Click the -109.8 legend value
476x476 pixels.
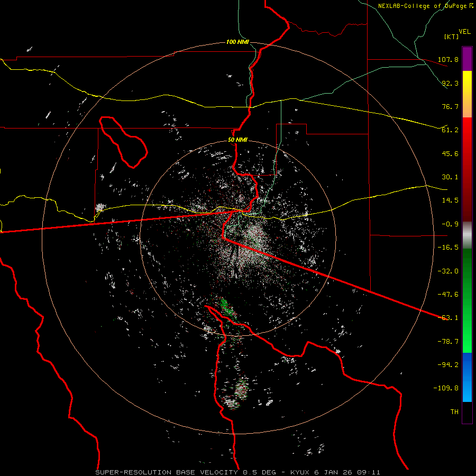(x=446, y=388)
